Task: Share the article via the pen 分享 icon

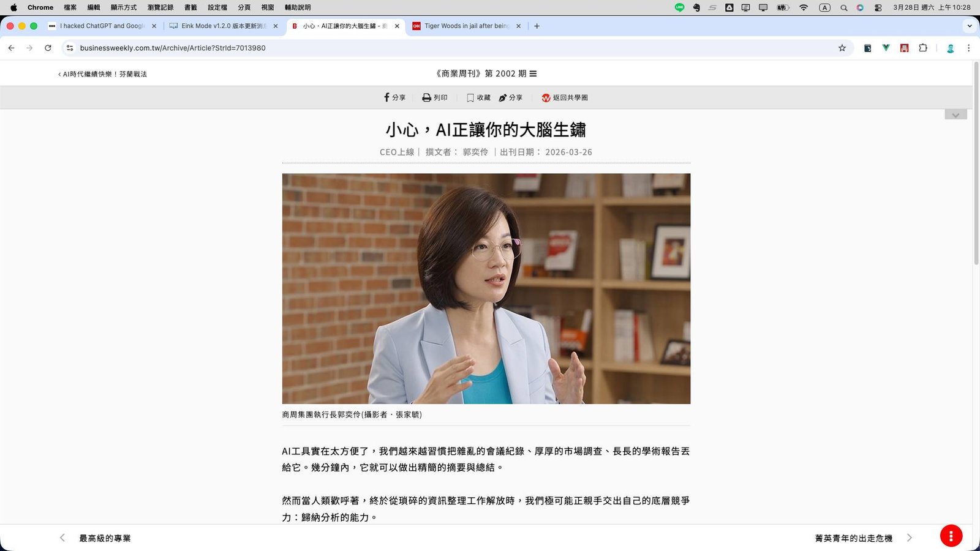Action: 510,97
